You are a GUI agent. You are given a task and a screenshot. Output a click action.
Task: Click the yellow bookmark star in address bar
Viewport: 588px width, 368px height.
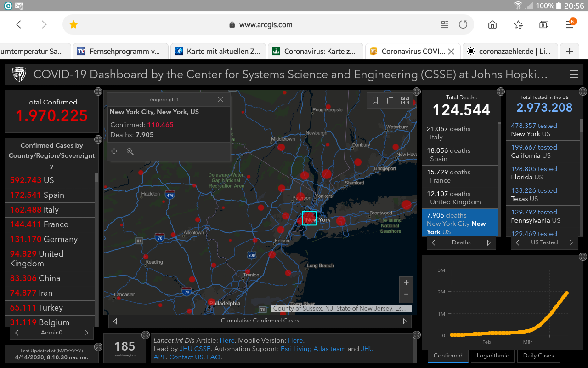coord(73,25)
